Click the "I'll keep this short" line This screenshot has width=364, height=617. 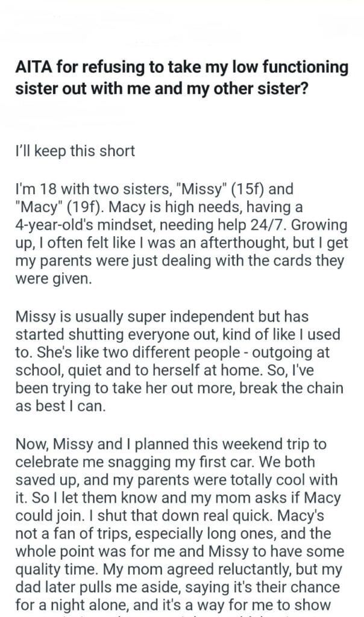coord(75,150)
